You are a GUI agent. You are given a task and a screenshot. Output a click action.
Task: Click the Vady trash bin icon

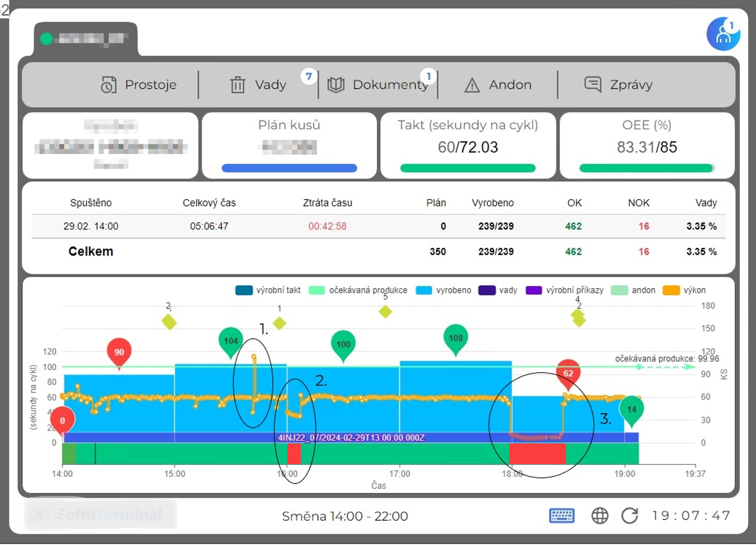(237, 85)
